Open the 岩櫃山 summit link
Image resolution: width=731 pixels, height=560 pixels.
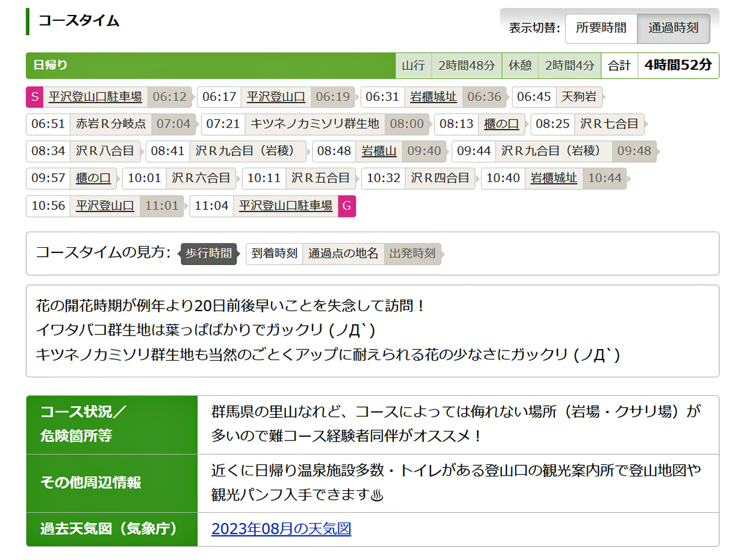(x=379, y=151)
